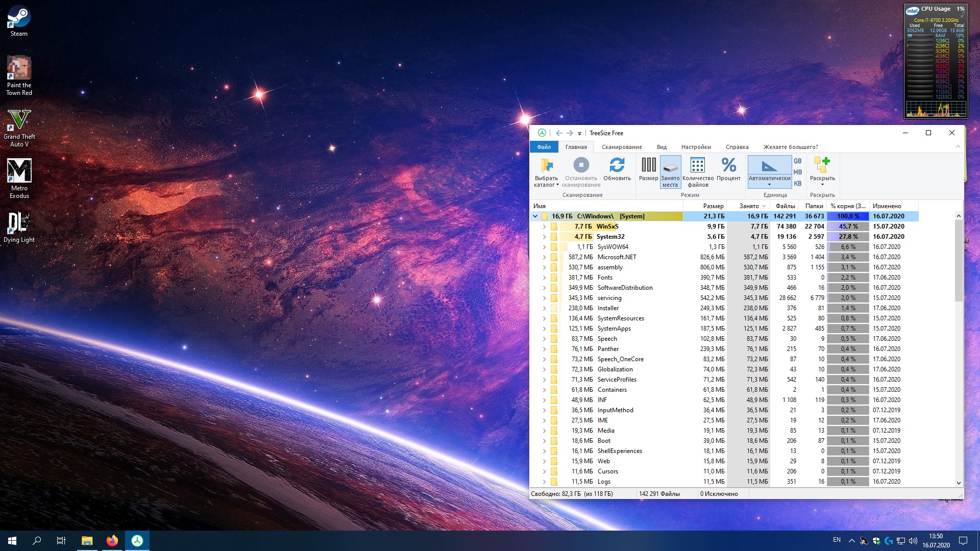Open the Сканирование ribbon tab

point(621,147)
